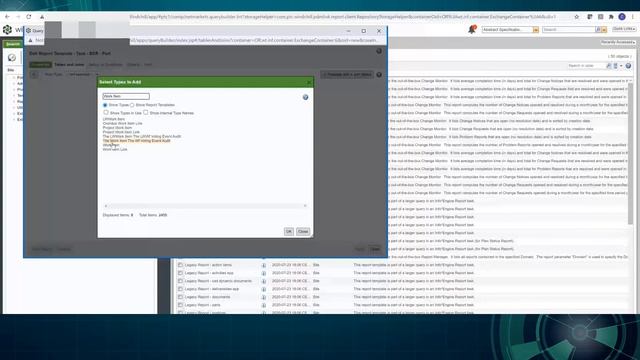
Task: Click horizontal scrollbar in type list
Action: tap(205, 206)
